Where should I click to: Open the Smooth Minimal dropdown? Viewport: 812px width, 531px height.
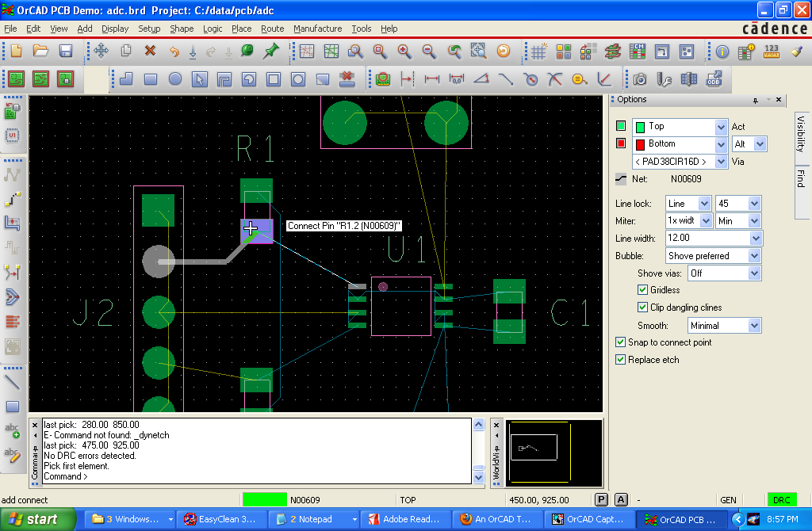(753, 326)
